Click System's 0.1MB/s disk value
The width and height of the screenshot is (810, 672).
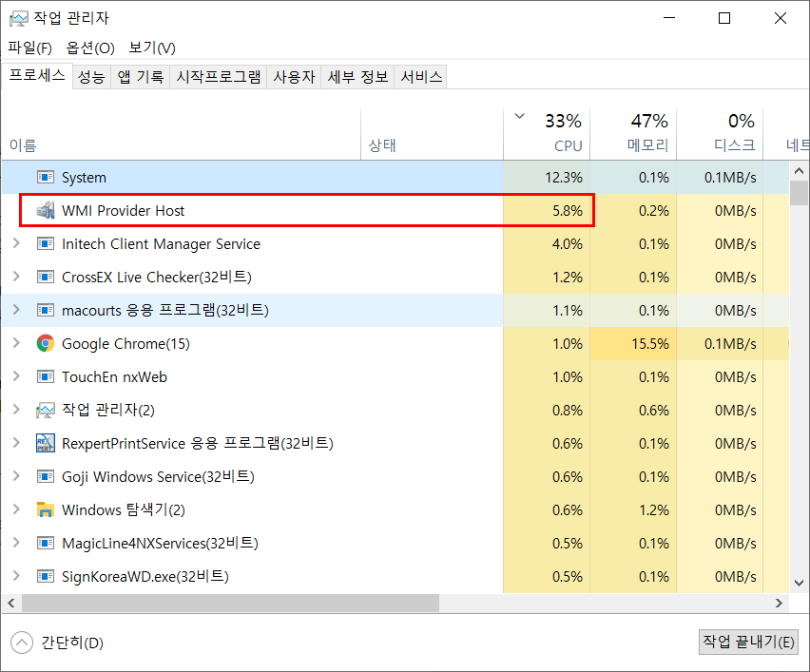point(730,178)
